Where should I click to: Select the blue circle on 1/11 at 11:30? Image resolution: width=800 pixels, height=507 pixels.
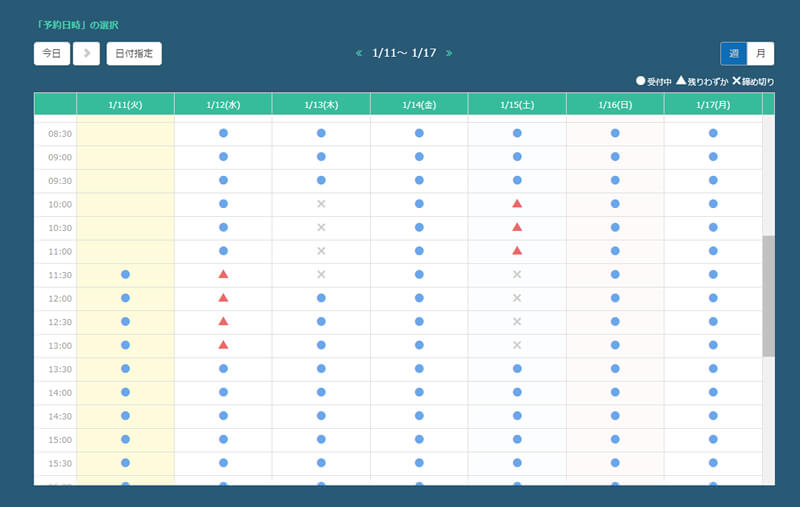coord(125,273)
